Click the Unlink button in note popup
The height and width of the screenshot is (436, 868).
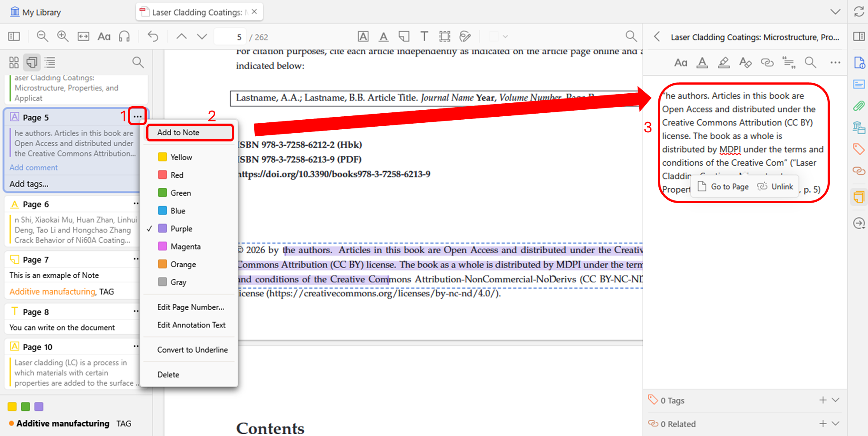(x=776, y=187)
